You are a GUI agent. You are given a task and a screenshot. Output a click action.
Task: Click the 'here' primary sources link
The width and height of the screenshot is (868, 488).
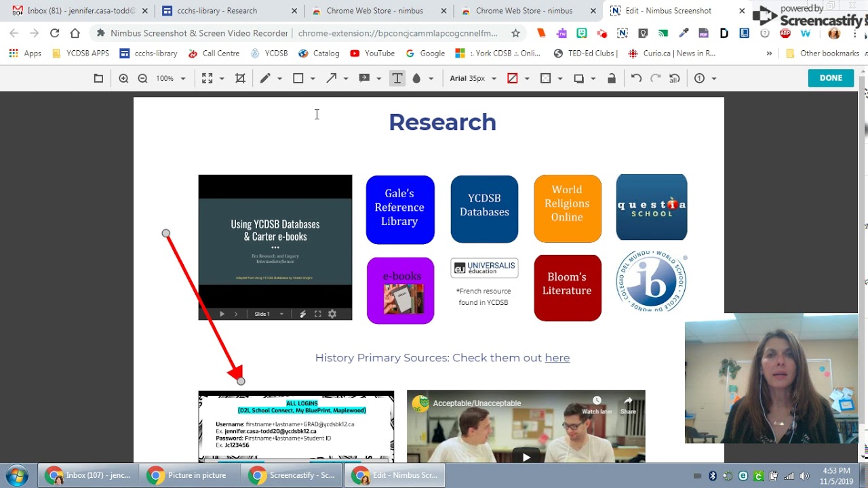tap(557, 358)
